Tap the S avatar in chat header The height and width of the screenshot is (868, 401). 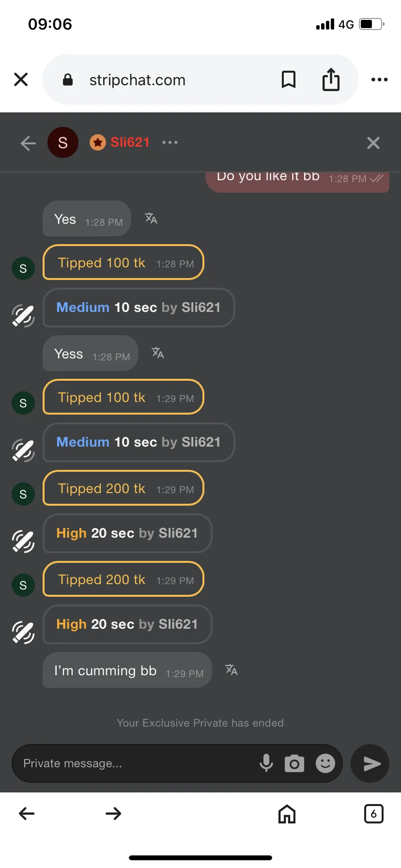tap(63, 142)
